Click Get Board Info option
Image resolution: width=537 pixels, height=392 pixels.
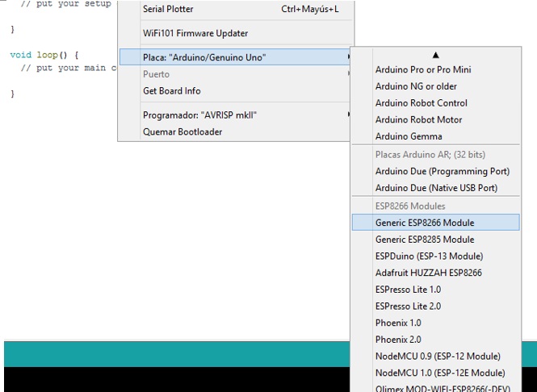click(172, 91)
